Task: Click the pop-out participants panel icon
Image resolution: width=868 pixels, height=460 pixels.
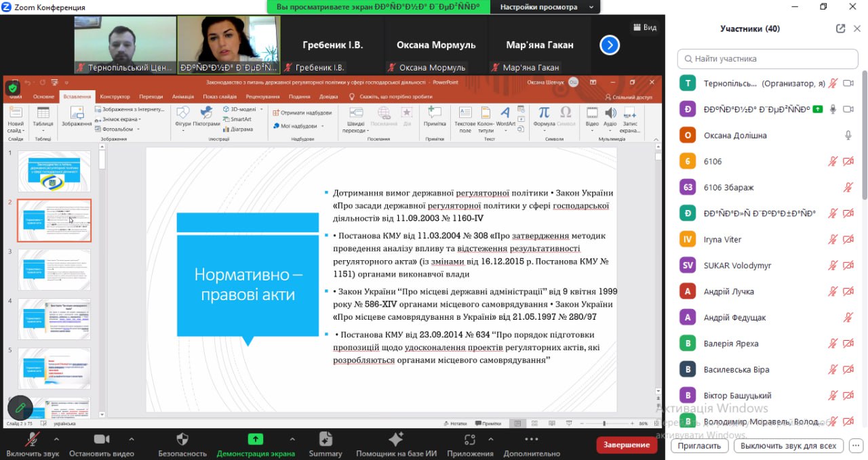Action: pyautogui.click(x=841, y=28)
